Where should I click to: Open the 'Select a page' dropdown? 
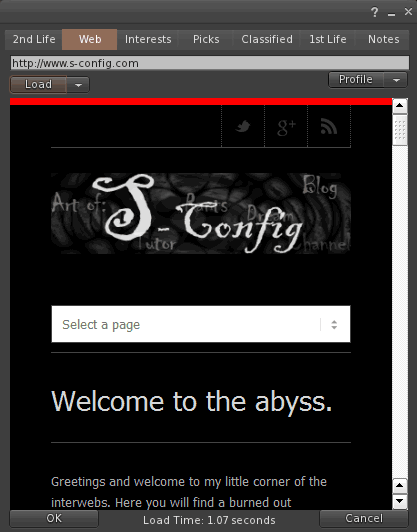pyautogui.click(x=201, y=324)
